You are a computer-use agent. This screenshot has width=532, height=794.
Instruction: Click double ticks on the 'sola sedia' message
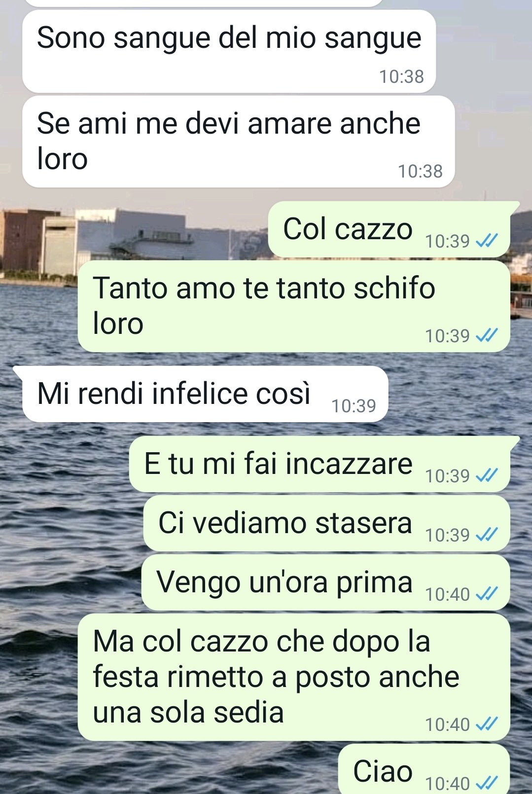click(487, 724)
